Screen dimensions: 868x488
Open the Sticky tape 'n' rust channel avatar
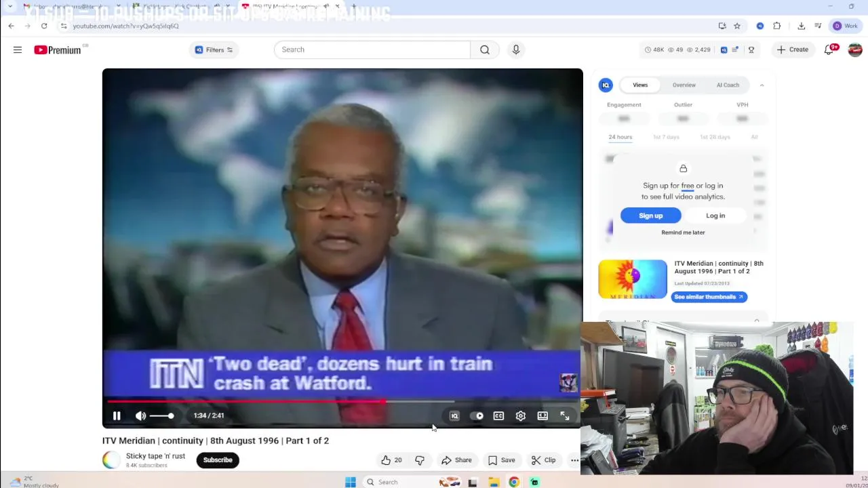click(111, 460)
